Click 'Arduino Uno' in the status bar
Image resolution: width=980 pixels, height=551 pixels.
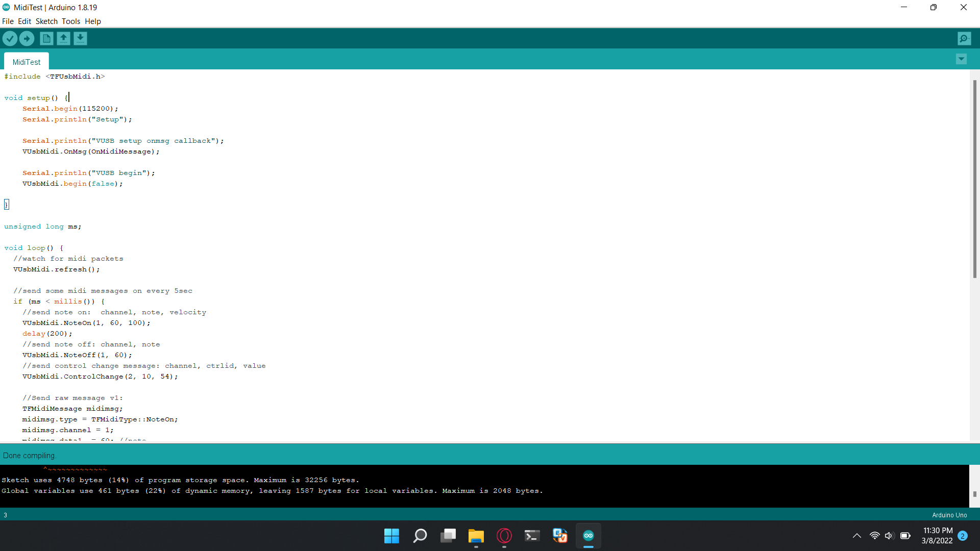[949, 515]
